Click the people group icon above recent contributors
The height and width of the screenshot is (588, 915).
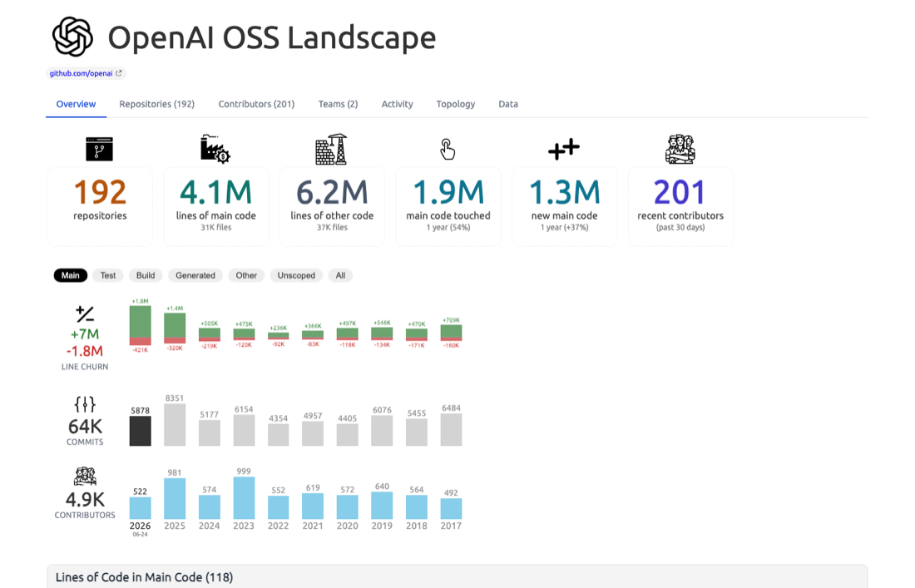(680, 150)
